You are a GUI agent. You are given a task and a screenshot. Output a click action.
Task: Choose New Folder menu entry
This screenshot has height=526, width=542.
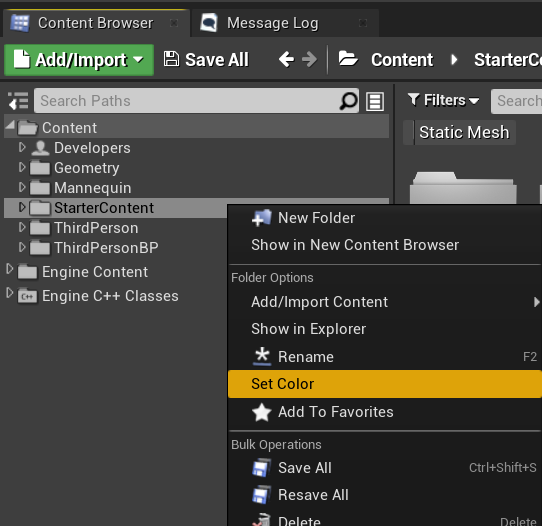385,218
